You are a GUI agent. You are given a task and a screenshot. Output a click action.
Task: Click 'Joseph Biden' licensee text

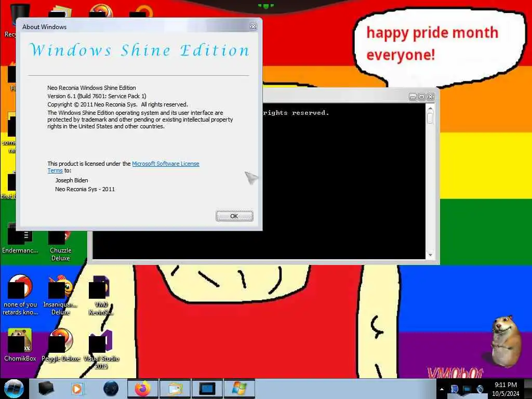72,180
